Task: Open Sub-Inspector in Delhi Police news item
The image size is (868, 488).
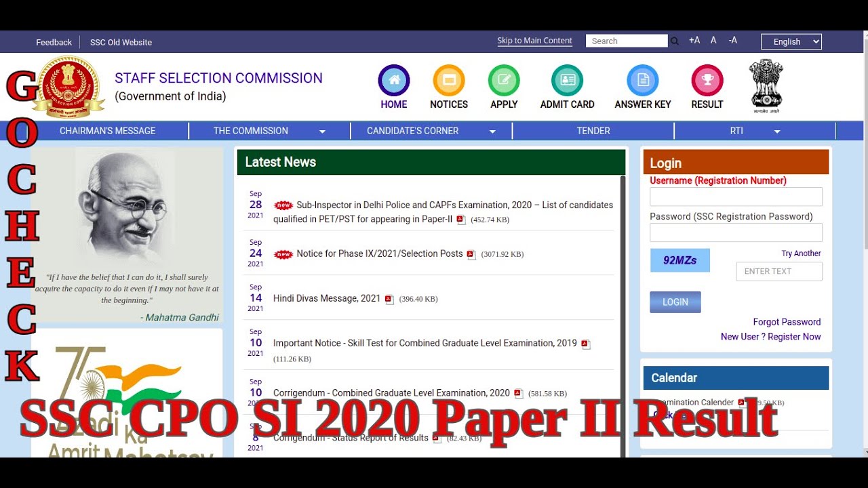Action: 443,211
